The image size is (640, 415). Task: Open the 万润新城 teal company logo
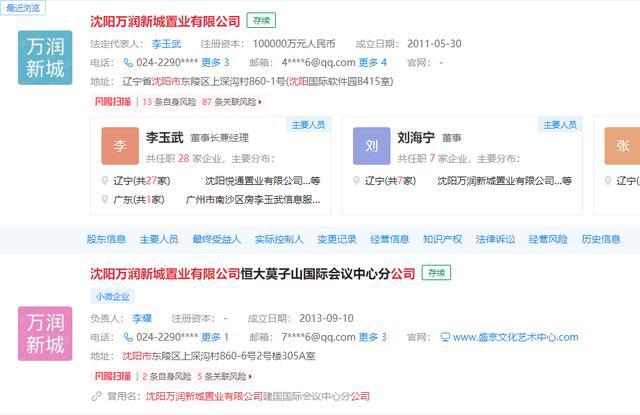coord(45,58)
